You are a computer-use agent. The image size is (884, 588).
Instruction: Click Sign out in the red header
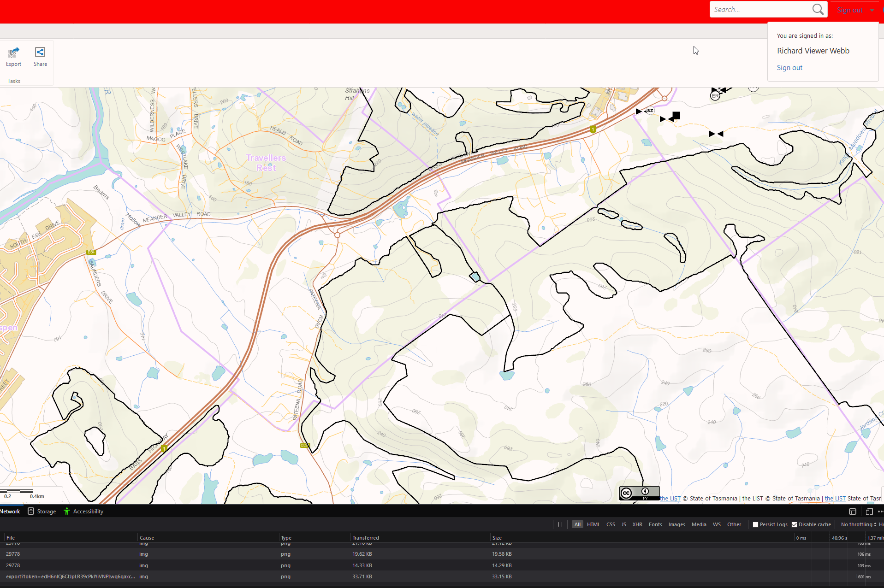849,10
